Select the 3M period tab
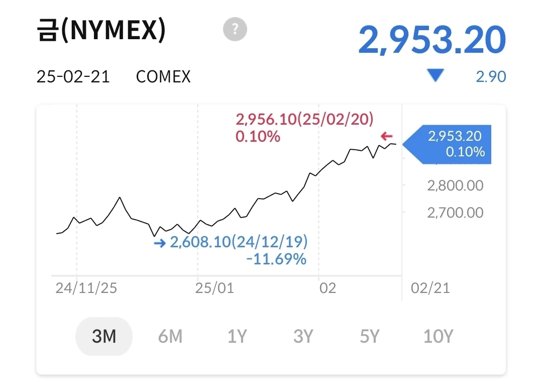542x392 pixels. pyautogui.click(x=104, y=336)
